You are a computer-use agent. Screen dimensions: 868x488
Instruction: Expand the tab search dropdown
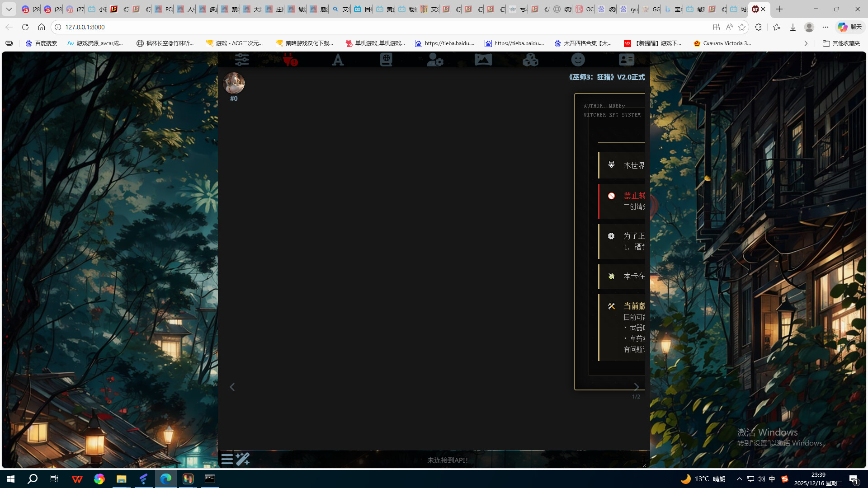(9, 9)
